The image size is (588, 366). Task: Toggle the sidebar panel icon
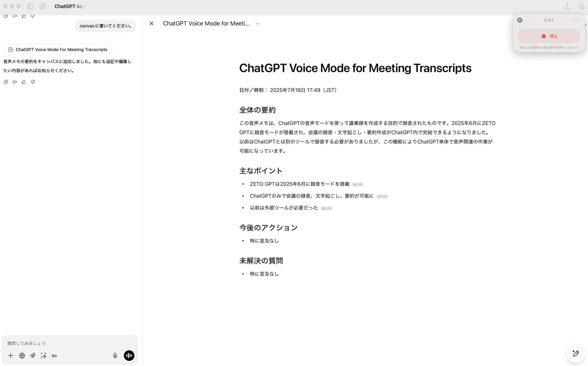pyautogui.click(x=30, y=6)
